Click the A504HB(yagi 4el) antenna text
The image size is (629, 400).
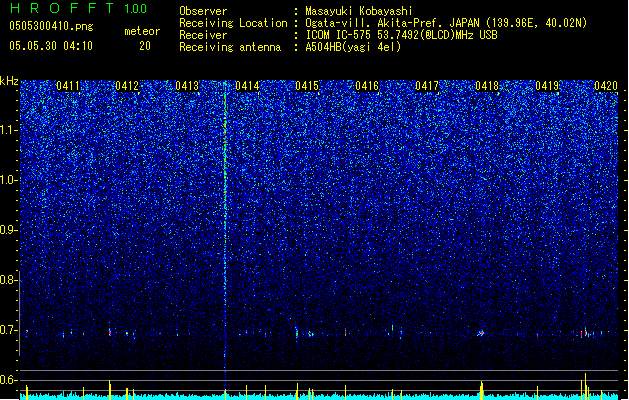click(353, 47)
